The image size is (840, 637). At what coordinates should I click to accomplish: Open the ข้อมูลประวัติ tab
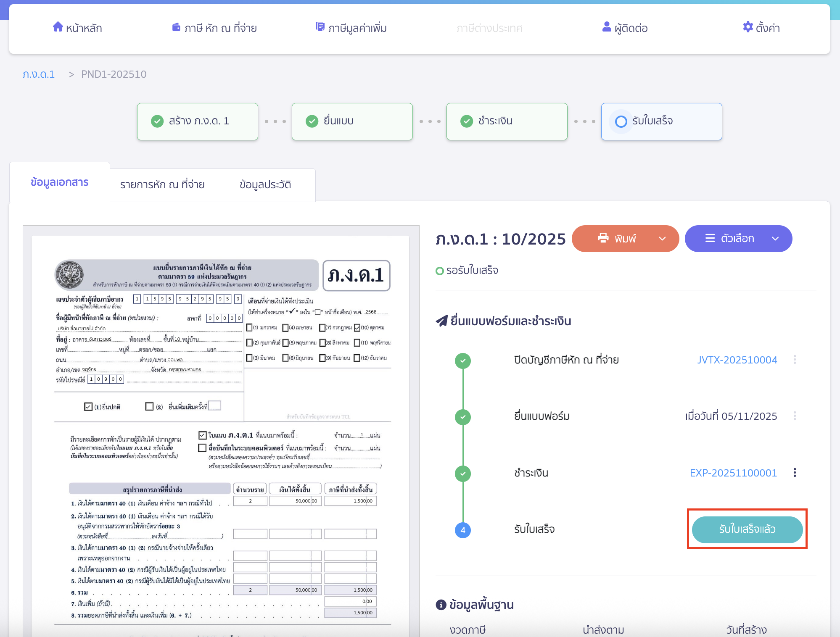[x=265, y=184]
